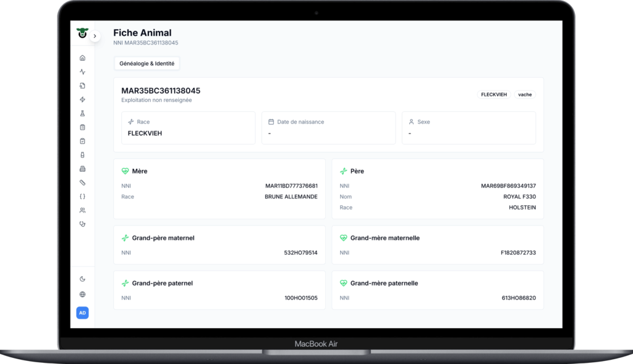Click the mother's race BRUNE ALLEMANDE
633x364 pixels.
click(x=291, y=197)
